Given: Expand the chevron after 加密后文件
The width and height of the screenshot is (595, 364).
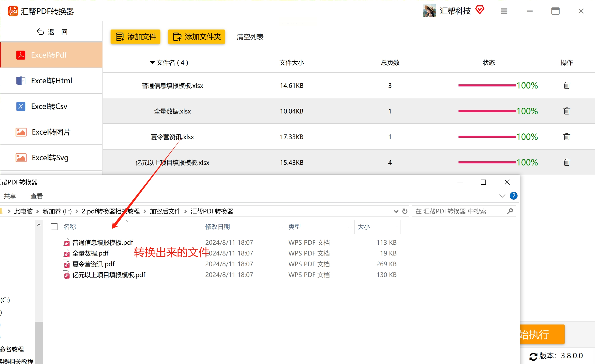Looking at the screenshot, I should point(186,211).
